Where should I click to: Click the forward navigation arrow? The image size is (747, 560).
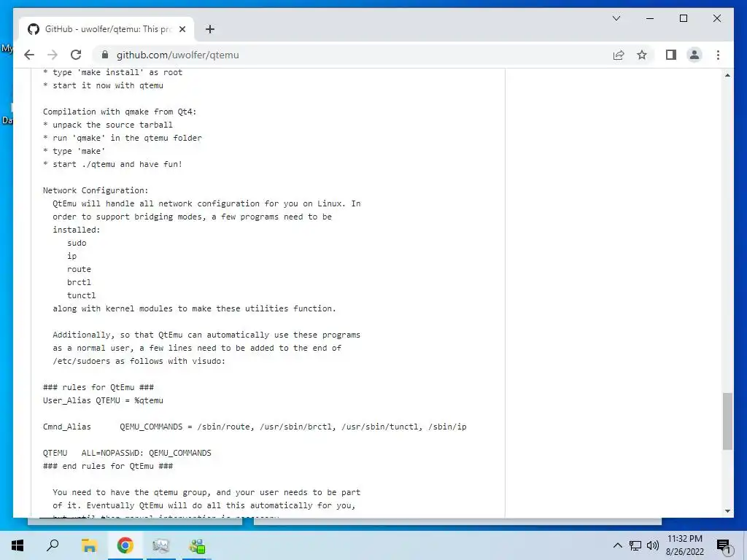[x=53, y=55]
